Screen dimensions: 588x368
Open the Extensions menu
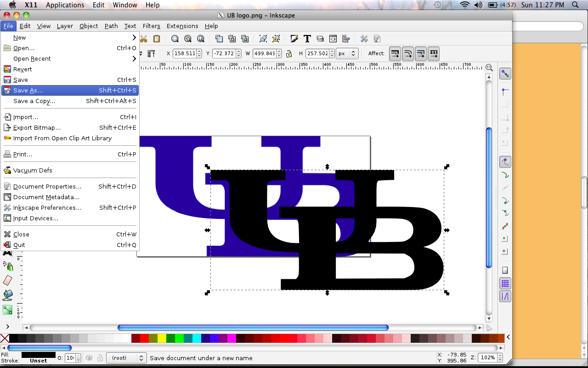(182, 26)
